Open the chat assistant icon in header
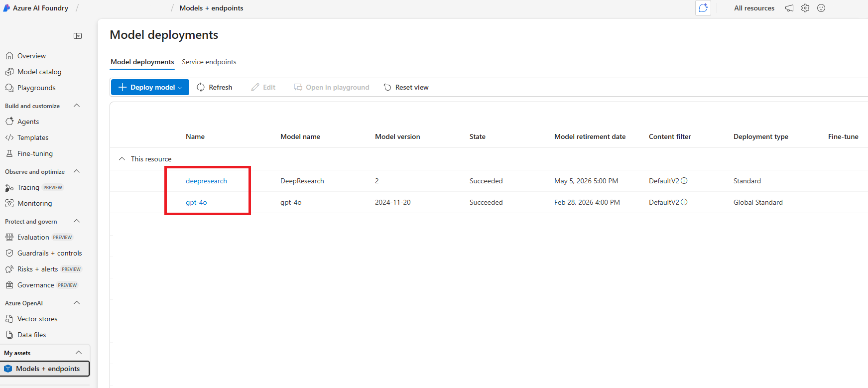The height and width of the screenshot is (388, 868). pyautogui.click(x=703, y=8)
